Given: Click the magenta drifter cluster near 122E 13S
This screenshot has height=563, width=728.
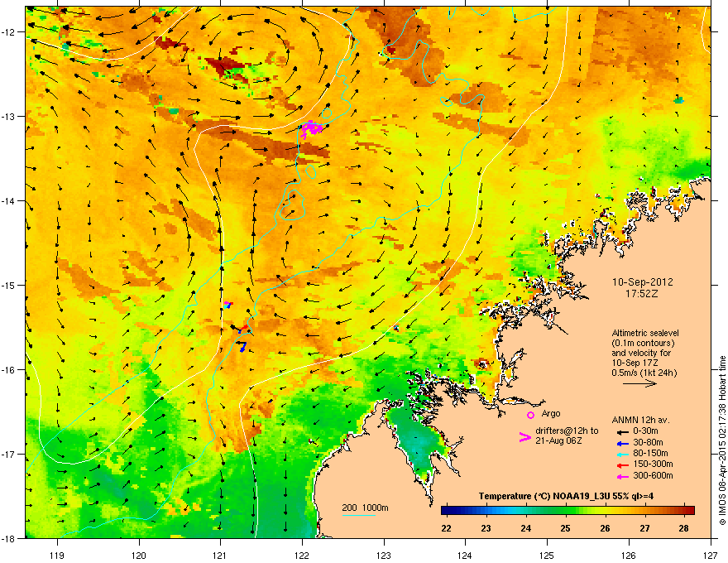Looking at the screenshot, I should point(311,128).
